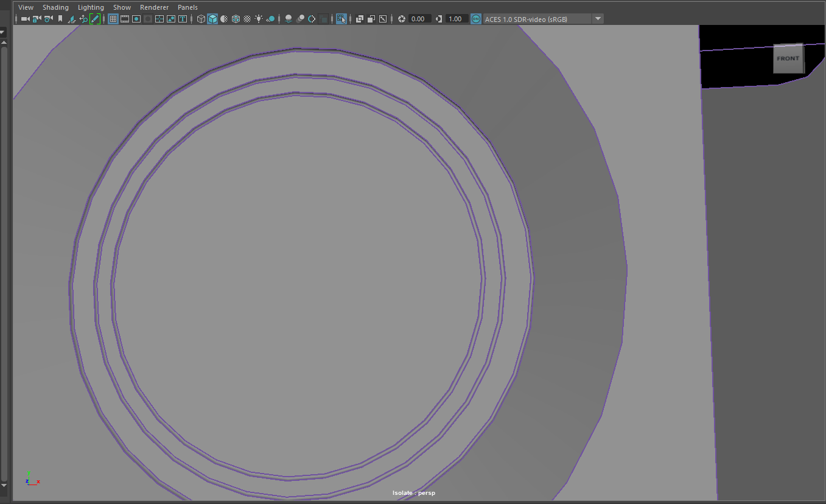Open the Renderer menu
Viewport: 826px width, 504px height.
(154, 7)
